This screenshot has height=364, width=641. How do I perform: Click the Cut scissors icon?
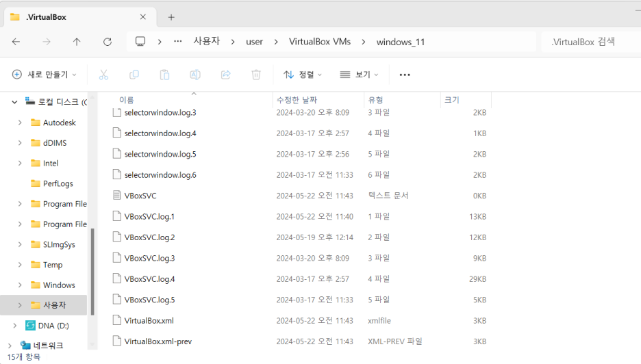103,75
